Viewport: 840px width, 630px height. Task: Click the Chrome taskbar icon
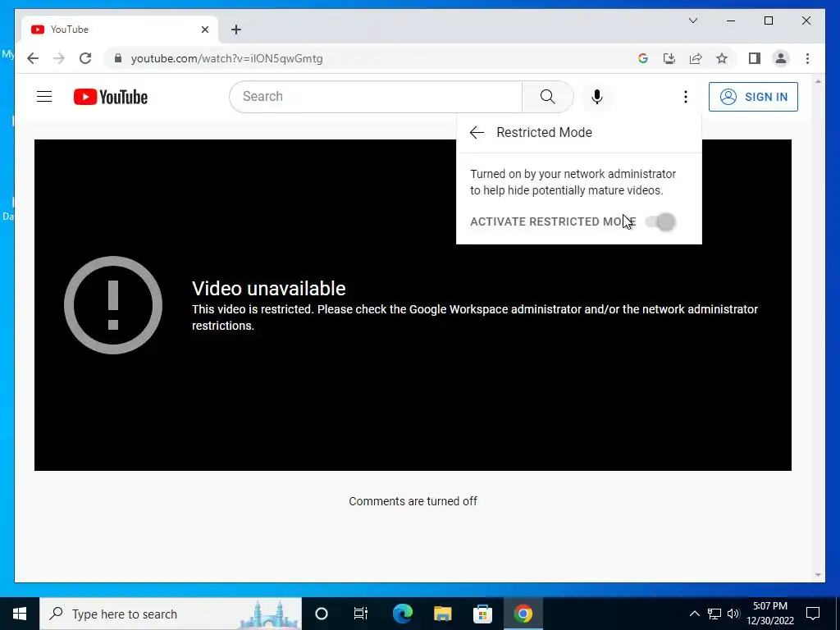[x=523, y=614]
